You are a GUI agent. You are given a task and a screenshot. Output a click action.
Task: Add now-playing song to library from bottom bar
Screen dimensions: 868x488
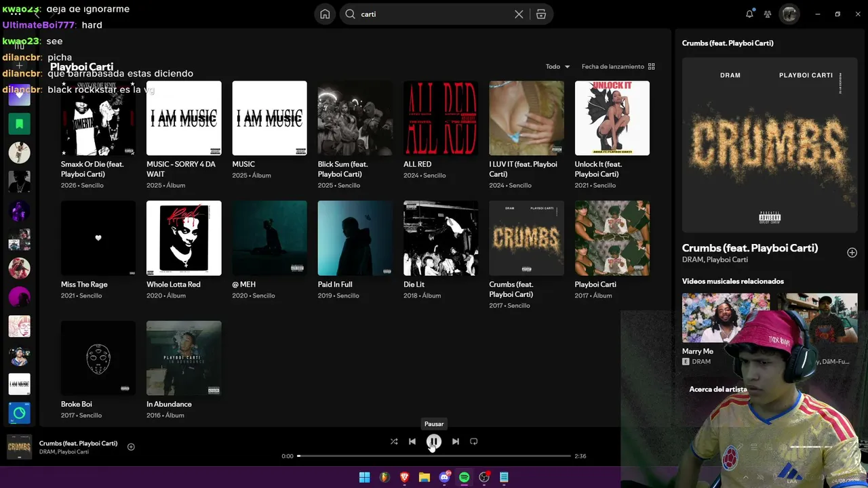(131, 447)
